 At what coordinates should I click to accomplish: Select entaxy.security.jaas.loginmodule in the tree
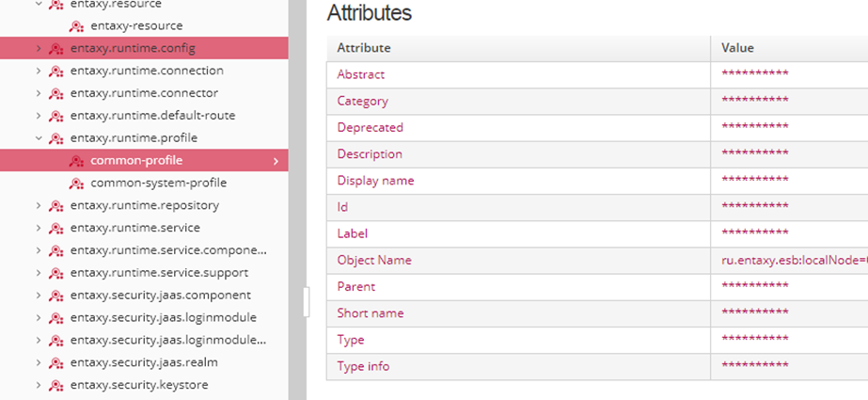coord(163,317)
